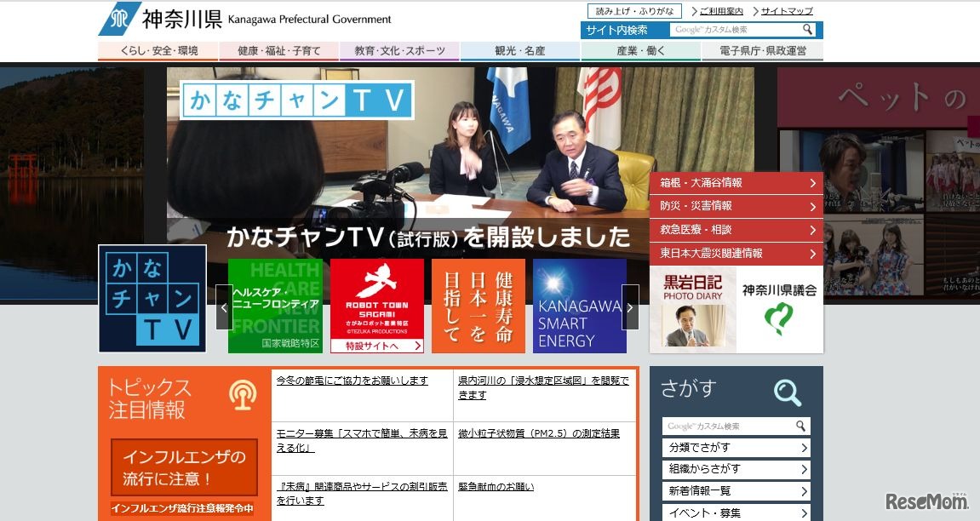Open the 緊急献血のお願い link
The width and height of the screenshot is (980, 521).
point(496,487)
